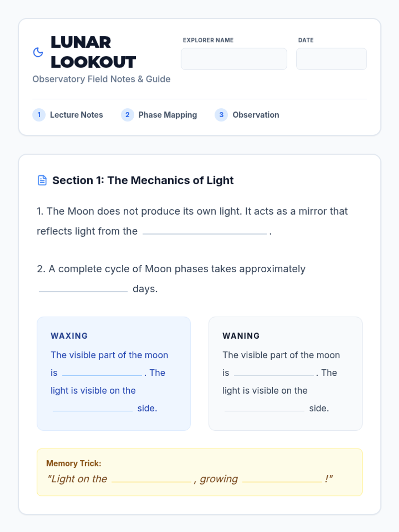Focus the Explorer Name field
This screenshot has height=532, width=399.
pos(234,59)
